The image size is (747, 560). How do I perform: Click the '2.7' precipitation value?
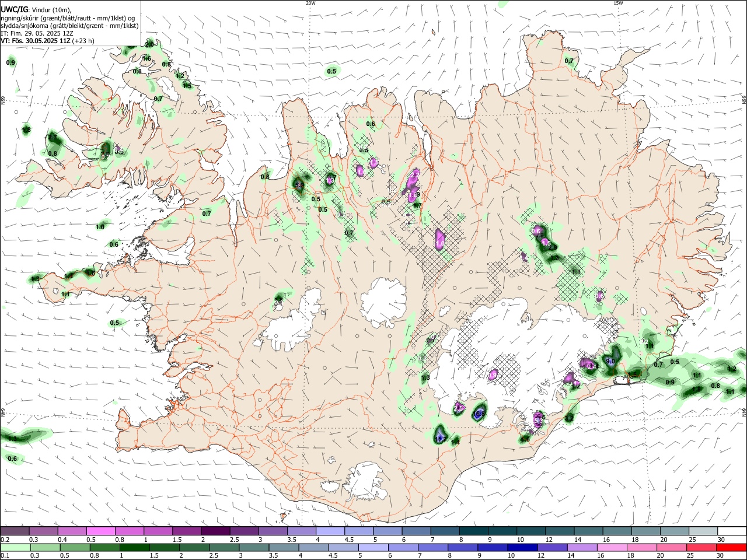[53, 137]
